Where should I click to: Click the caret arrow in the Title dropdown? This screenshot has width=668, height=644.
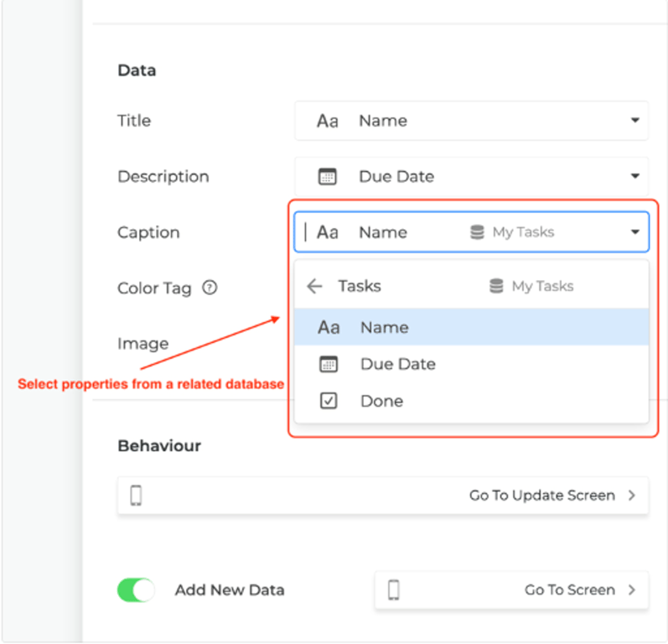point(634,121)
